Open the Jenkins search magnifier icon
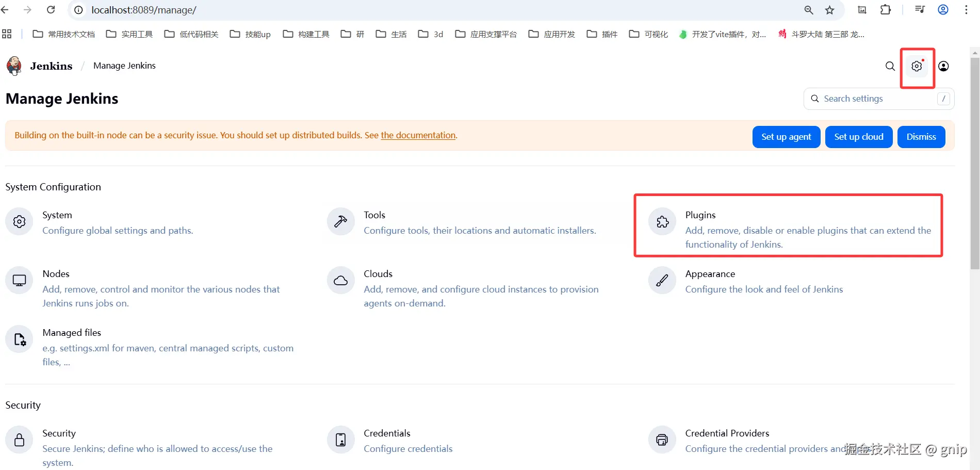Screen dimensions: 980x470 890,66
